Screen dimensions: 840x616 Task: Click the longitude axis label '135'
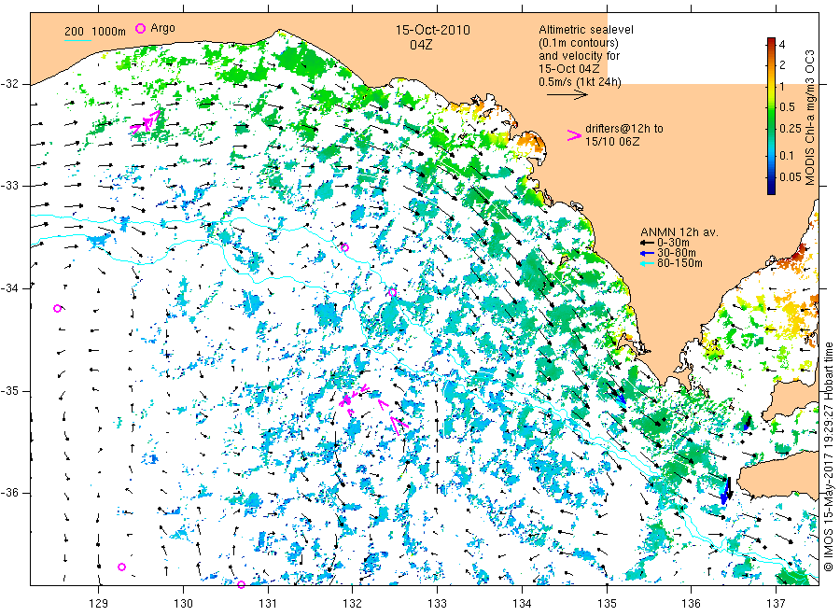pyautogui.click(x=607, y=604)
